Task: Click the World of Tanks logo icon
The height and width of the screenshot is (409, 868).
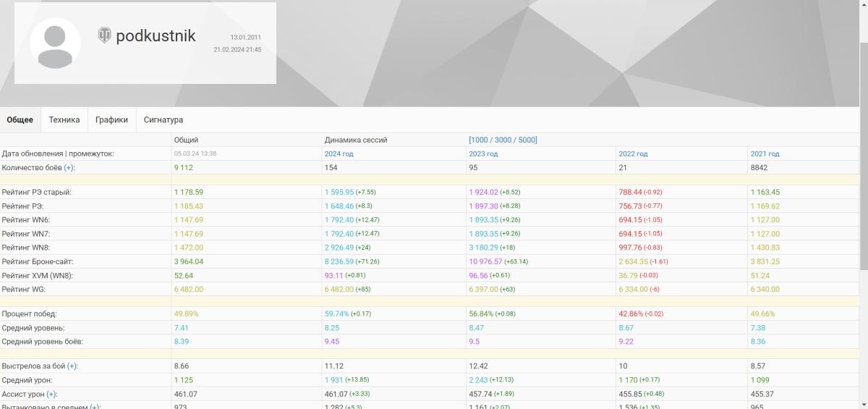Action: (x=105, y=35)
